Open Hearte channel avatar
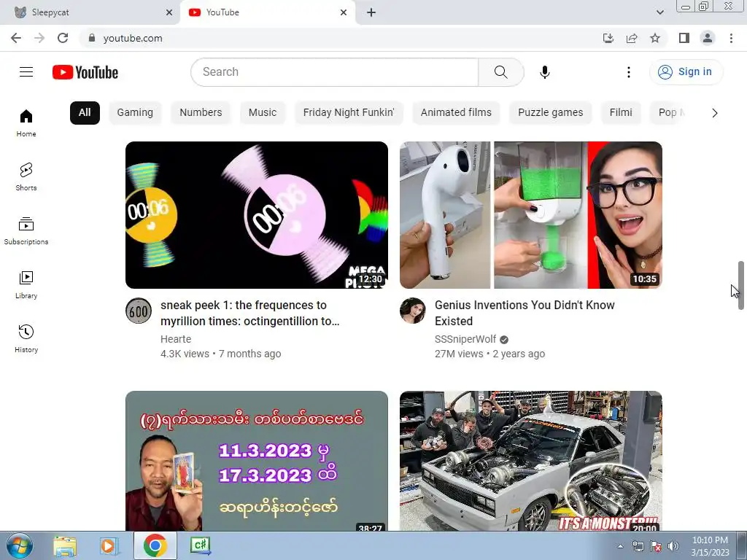The width and height of the screenshot is (747, 560). coord(139,311)
